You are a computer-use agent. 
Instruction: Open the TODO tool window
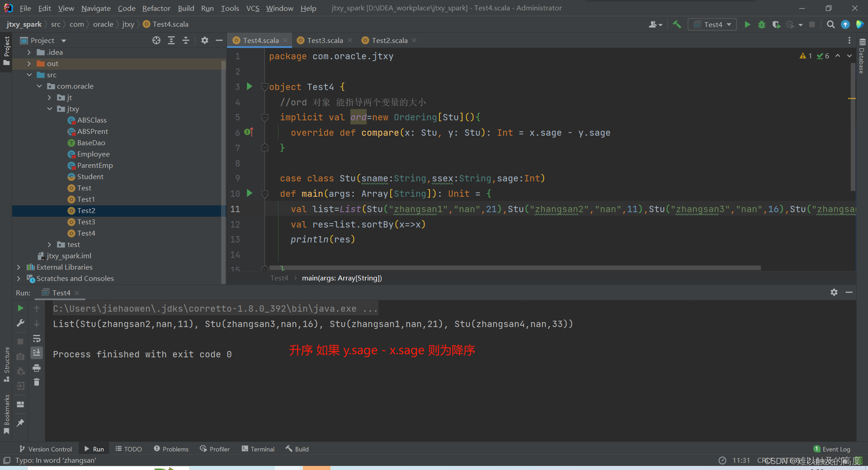(x=129, y=449)
